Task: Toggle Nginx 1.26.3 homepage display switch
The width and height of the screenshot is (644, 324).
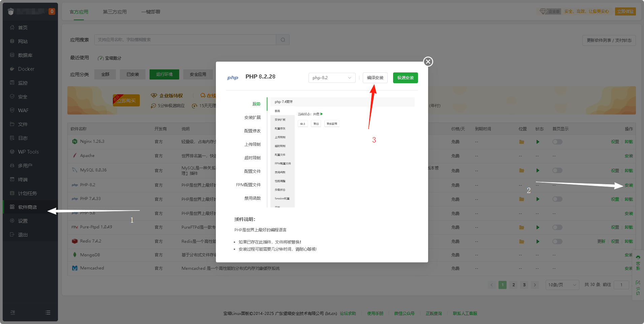Action: 557,142
